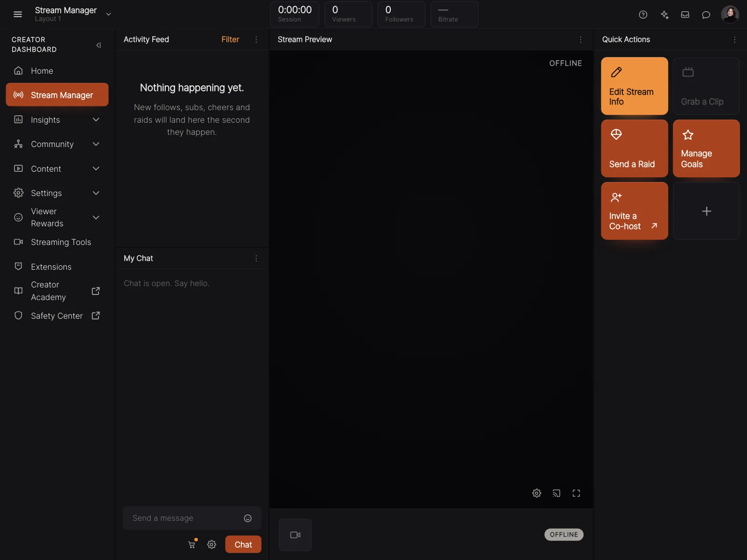
Task: Click Send a Raid quick action
Action: click(634, 148)
